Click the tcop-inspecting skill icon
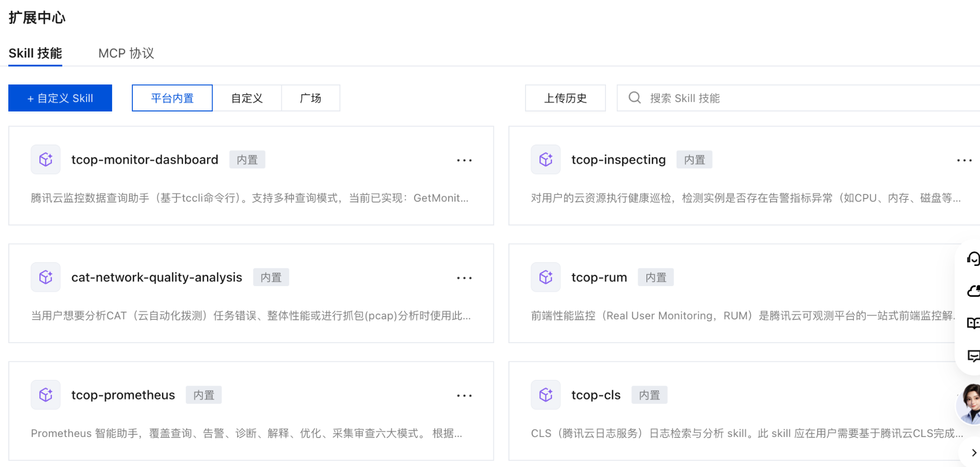The height and width of the screenshot is (467, 980). click(546, 160)
